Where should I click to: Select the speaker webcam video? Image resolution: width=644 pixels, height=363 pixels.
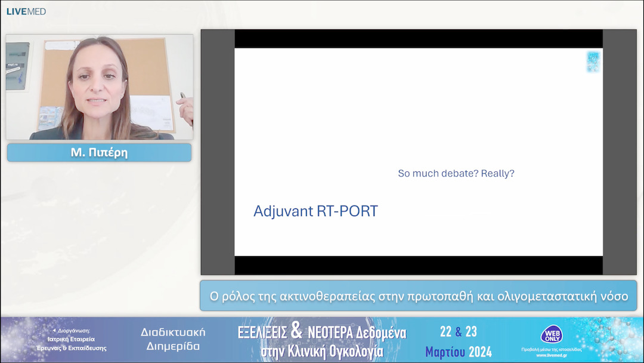coord(100,87)
